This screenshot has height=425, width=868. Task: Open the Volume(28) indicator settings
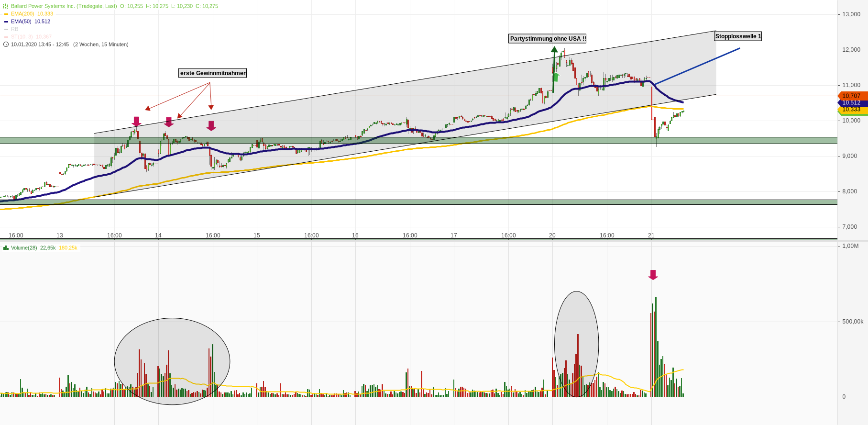pos(24,248)
